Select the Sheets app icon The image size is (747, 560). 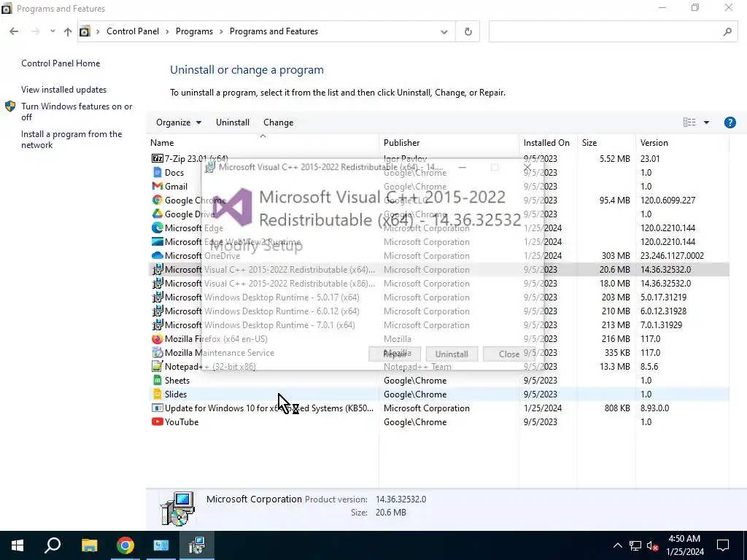[x=158, y=380]
